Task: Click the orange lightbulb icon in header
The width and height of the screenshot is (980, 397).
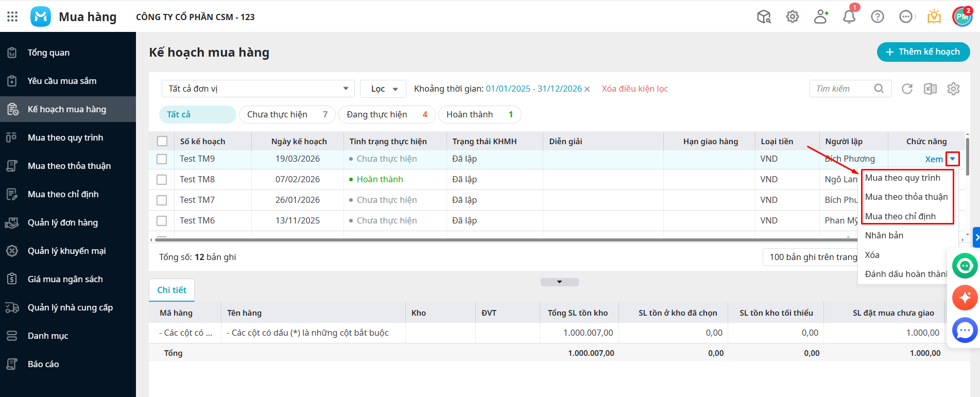Action: 934,17
